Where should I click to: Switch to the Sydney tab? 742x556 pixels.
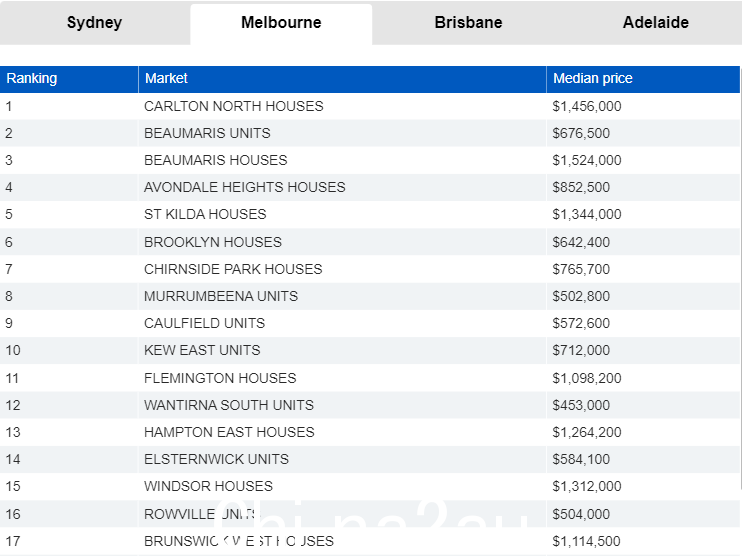[95, 23]
